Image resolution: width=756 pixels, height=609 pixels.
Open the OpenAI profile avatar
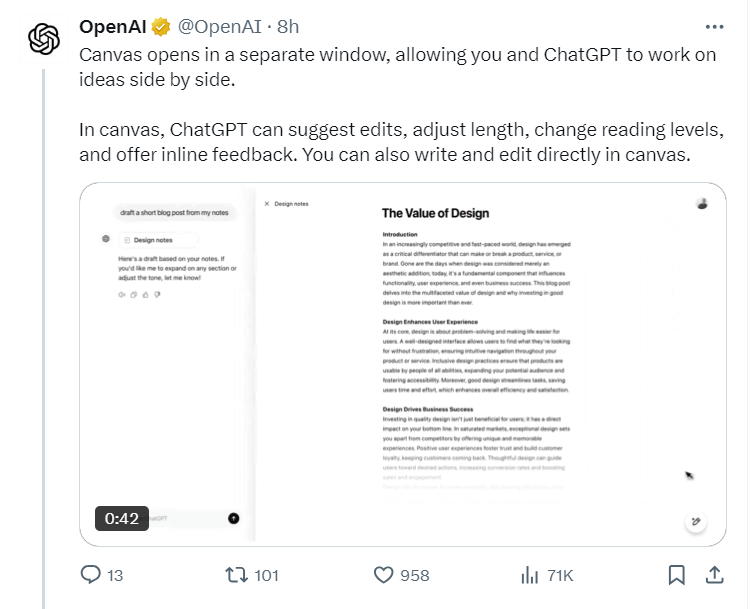click(44, 39)
